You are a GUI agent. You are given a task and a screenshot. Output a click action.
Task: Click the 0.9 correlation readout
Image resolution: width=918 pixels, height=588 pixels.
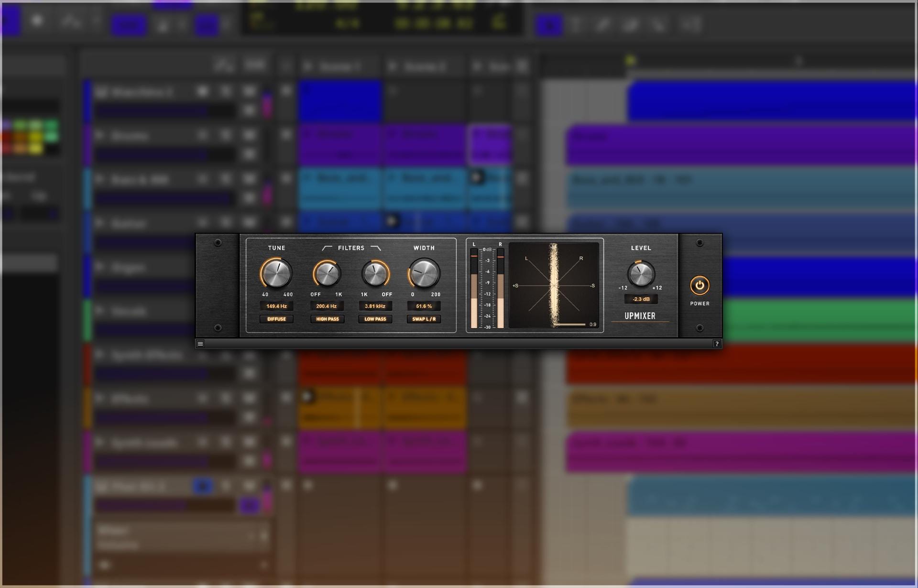(593, 325)
